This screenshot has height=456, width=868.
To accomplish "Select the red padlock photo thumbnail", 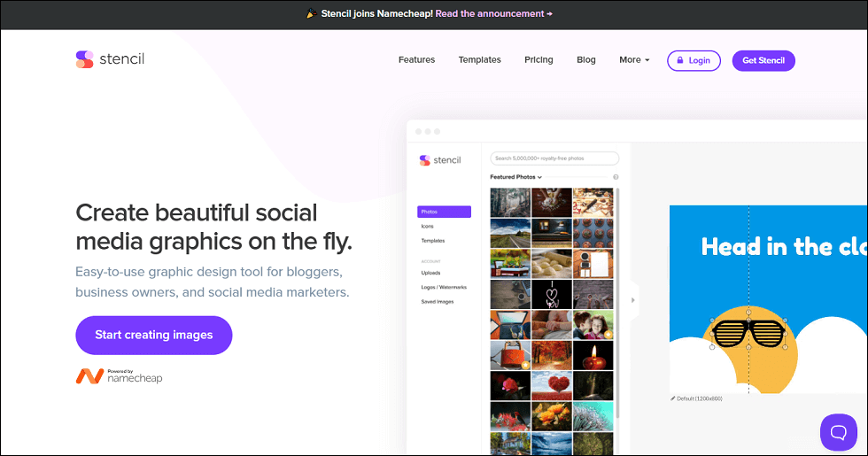I will [x=510, y=355].
